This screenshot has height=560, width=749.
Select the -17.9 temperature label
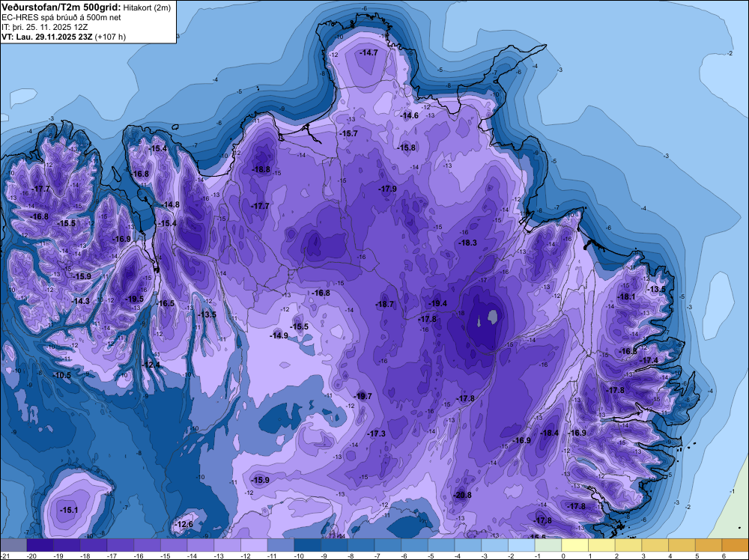pyautogui.click(x=387, y=189)
